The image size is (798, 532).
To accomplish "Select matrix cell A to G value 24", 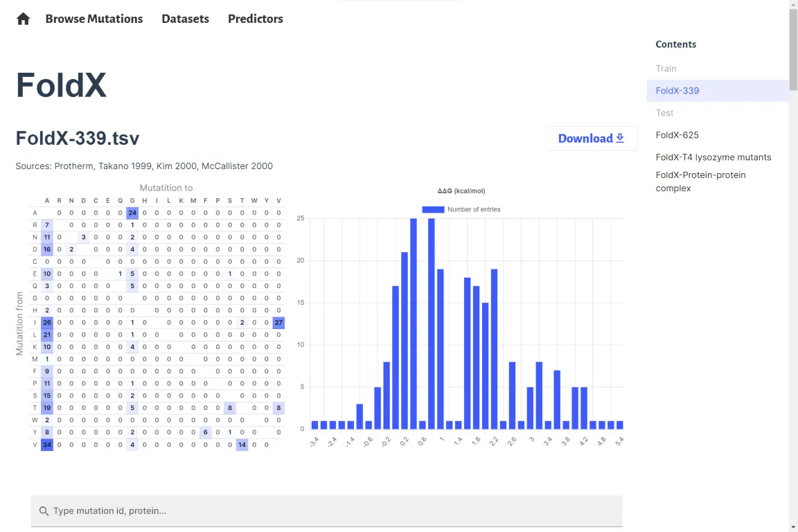I will pyautogui.click(x=132, y=213).
